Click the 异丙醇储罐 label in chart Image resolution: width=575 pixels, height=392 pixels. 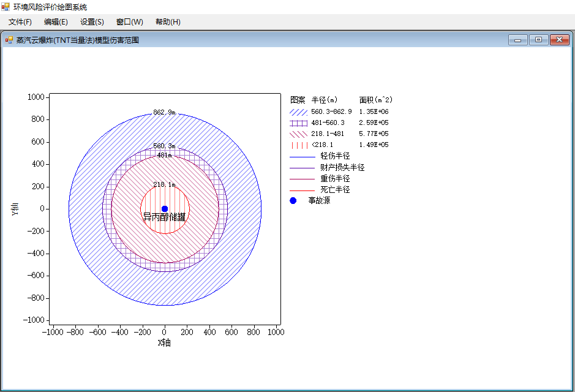click(164, 217)
